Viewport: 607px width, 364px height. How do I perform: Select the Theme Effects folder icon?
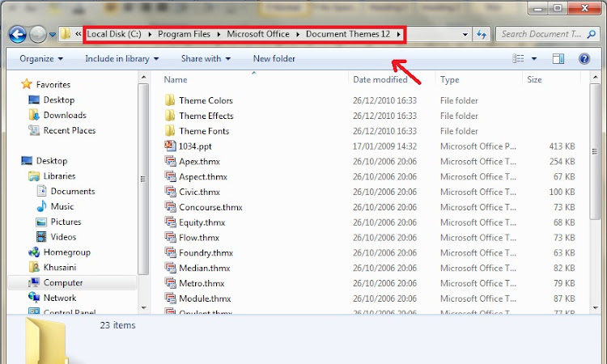[170, 116]
